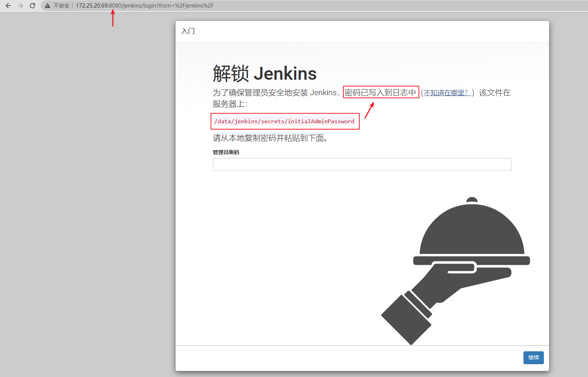Open the 不知道在哪里? help link

tap(447, 93)
